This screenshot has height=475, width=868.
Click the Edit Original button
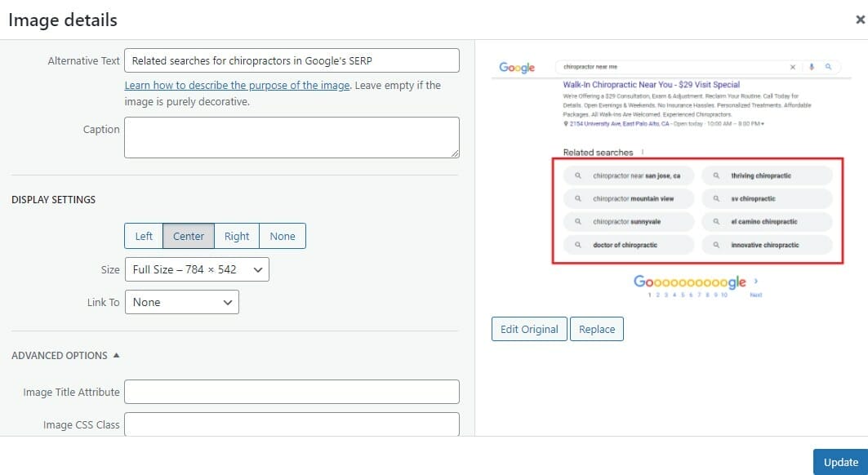(x=529, y=329)
